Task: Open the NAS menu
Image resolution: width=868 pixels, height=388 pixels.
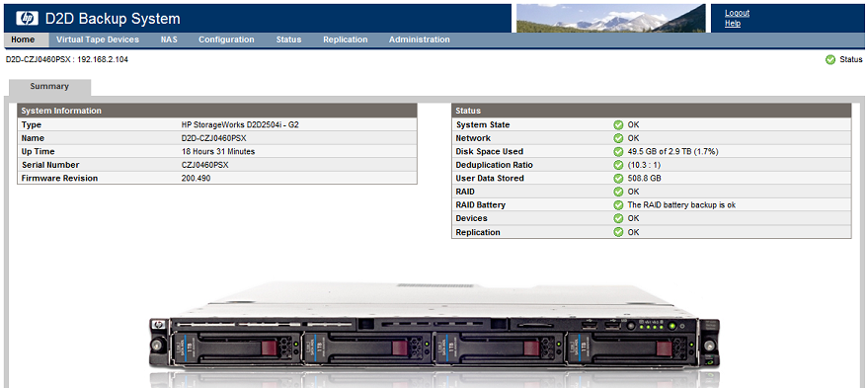Action: pyautogui.click(x=169, y=39)
